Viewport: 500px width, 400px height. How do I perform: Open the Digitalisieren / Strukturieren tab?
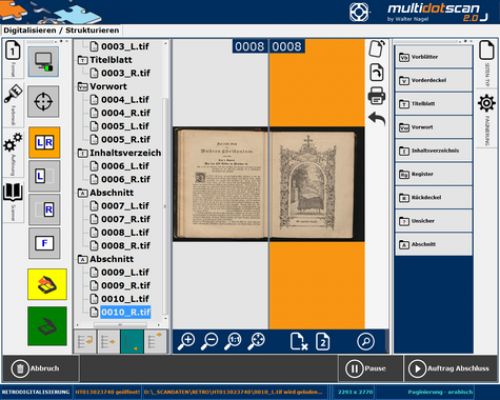[x=61, y=30]
